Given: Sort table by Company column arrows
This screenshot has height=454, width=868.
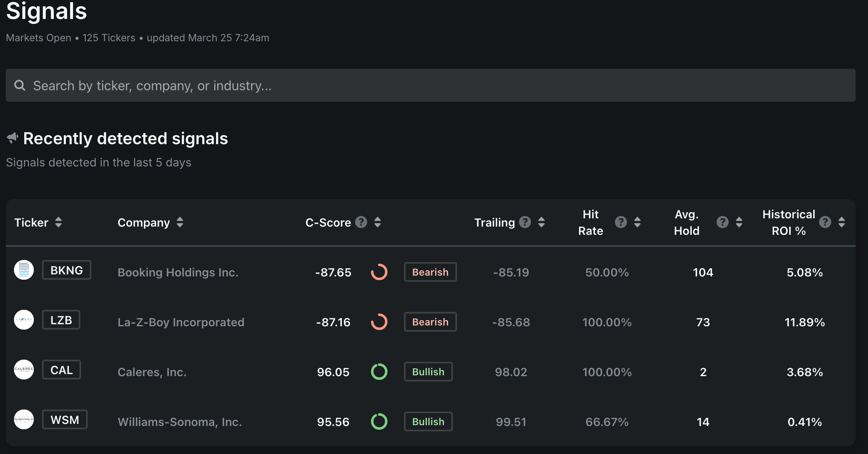Looking at the screenshot, I should click(180, 222).
